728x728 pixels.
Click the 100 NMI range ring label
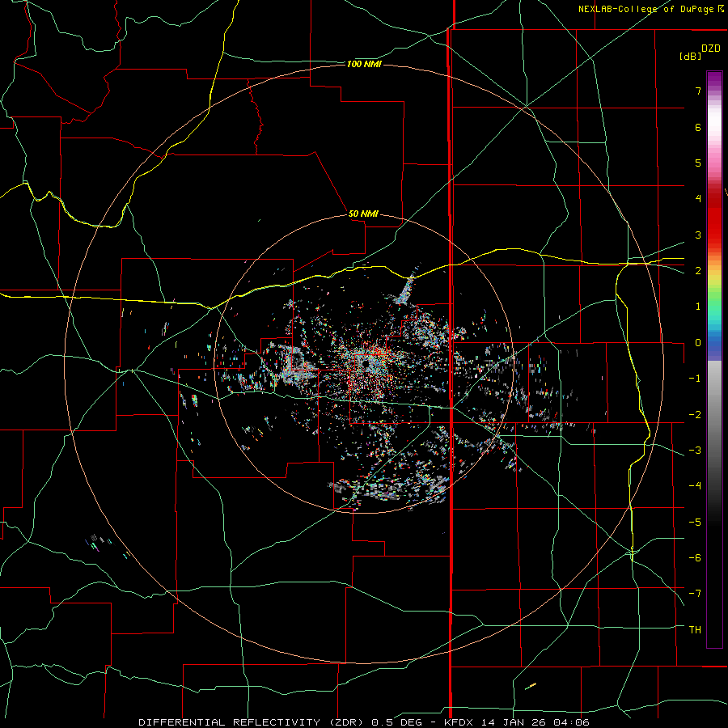click(x=364, y=64)
